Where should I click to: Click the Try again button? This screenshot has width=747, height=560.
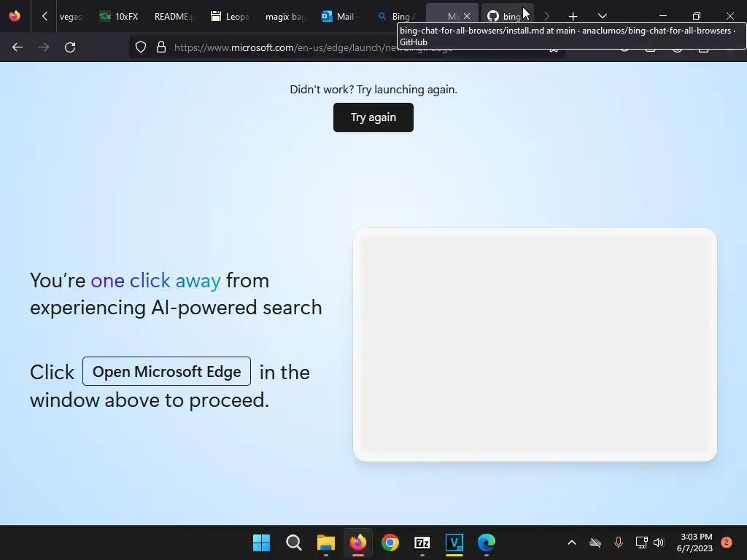pos(373,117)
